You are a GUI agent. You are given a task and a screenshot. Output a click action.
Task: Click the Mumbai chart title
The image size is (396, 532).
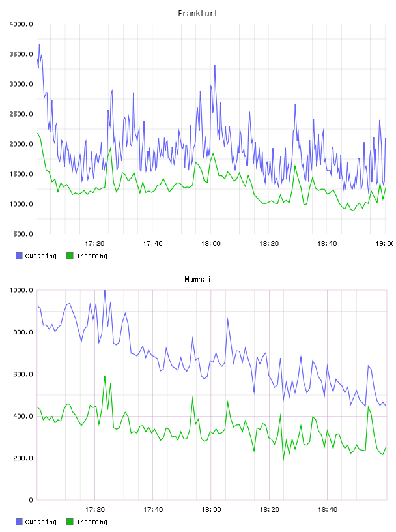coord(197,280)
